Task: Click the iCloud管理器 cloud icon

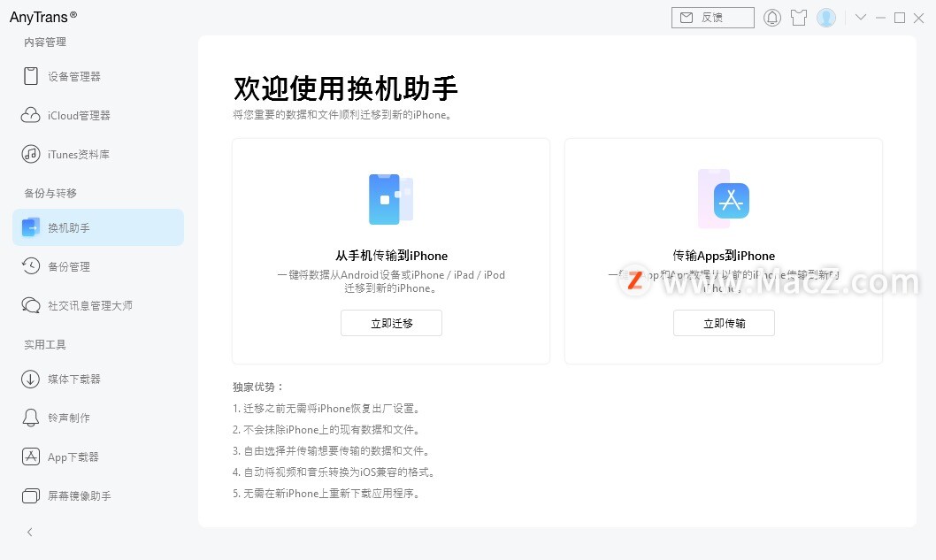Action: (30, 115)
